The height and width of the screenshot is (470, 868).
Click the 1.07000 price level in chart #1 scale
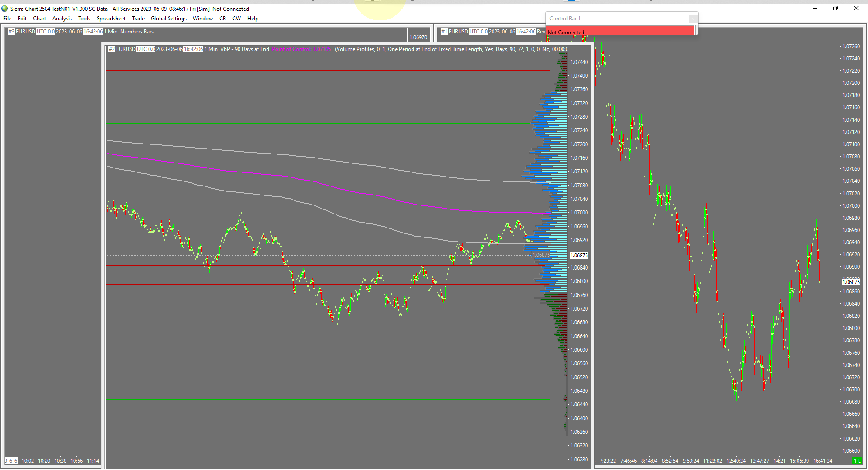pyautogui.click(x=851, y=206)
